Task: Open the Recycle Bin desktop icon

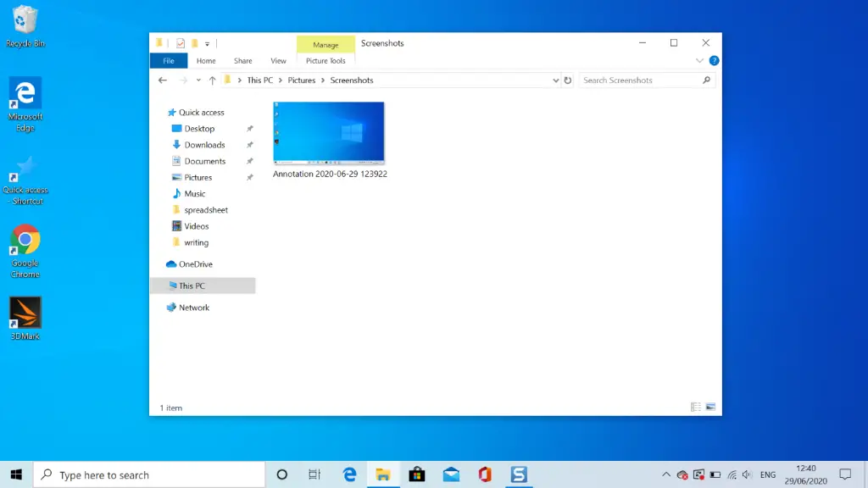Action: pos(25,26)
